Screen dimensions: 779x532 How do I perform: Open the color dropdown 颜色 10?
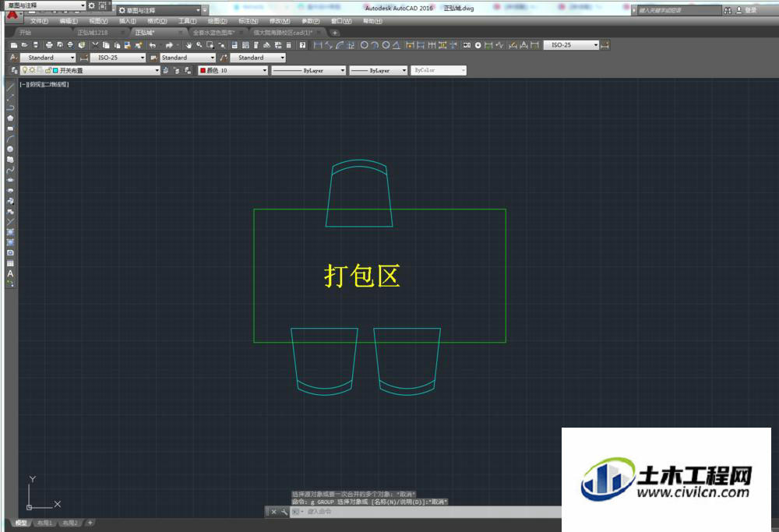tap(233, 71)
